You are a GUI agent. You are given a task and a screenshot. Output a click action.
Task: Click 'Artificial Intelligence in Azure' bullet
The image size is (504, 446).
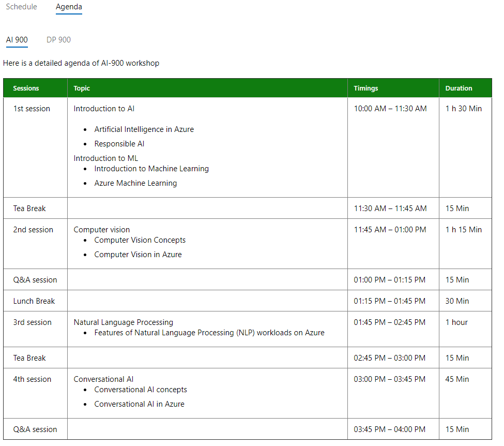click(144, 129)
